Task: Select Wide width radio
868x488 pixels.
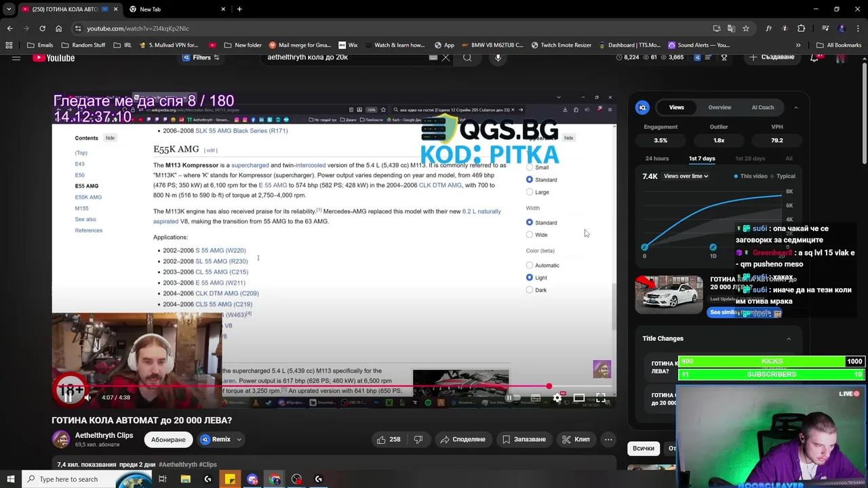Action: coord(530,235)
